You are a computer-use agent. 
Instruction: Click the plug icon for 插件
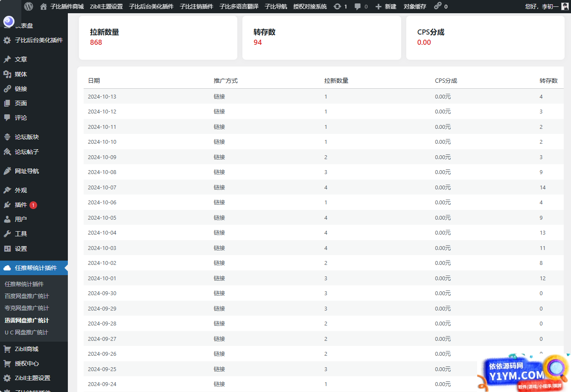click(x=7, y=205)
